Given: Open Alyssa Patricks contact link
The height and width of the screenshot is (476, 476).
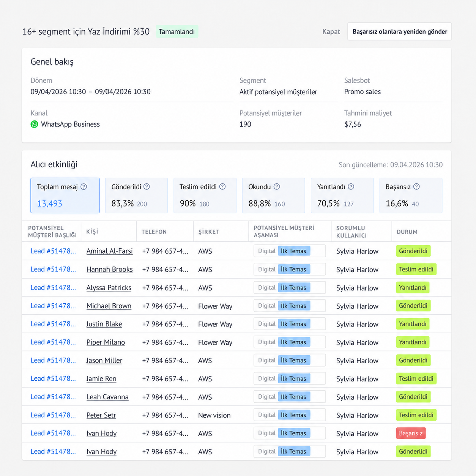Looking at the screenshot, I should 109,288.
